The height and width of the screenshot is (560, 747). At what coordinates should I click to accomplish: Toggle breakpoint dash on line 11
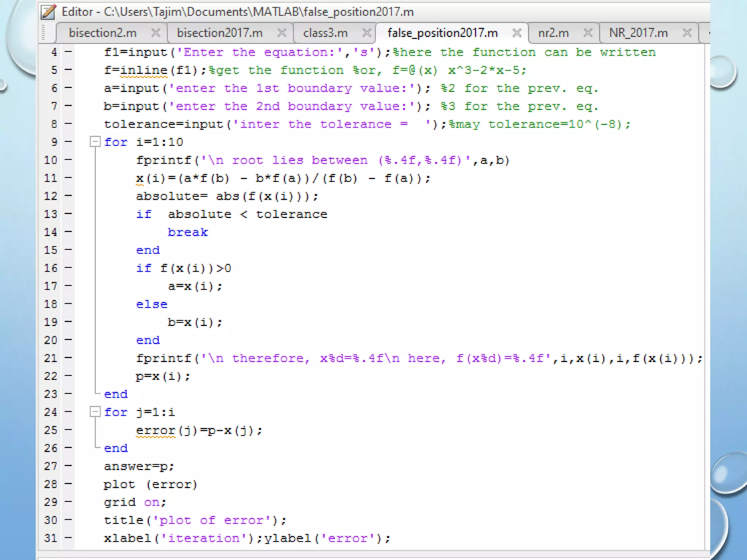pyautogui.click(x=68, y=178)
